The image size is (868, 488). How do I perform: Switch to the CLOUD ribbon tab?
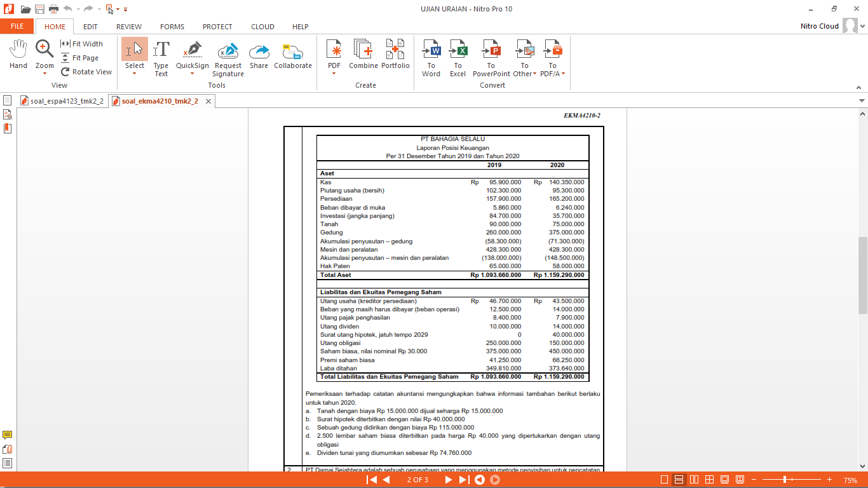pos(262,27)
